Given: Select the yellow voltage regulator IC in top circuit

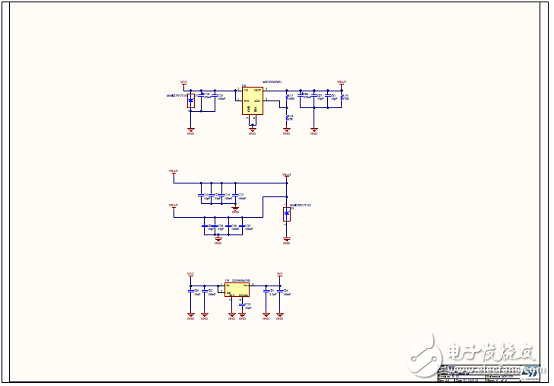Looking at the screenshot, I should click(x=252, y=101).
